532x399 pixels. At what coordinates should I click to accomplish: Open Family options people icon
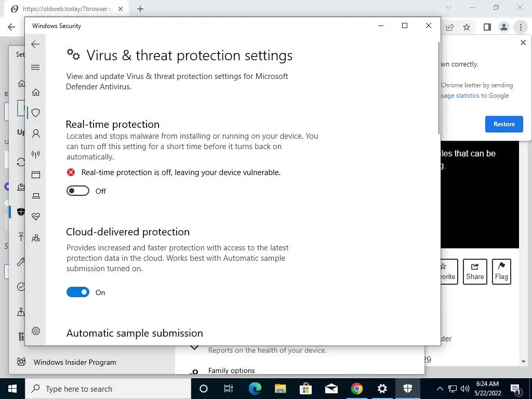coord(36,238)
